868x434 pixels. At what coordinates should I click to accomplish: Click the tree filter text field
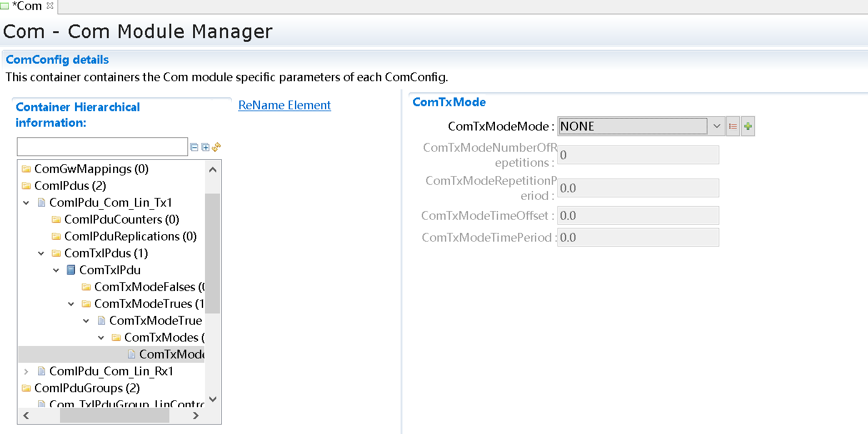click(x=102, y=147)
